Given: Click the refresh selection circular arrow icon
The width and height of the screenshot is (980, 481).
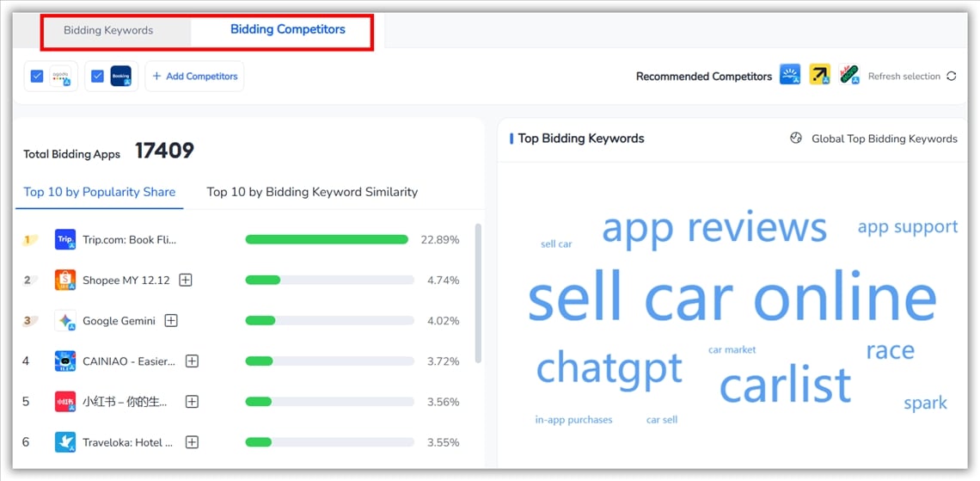Looking at the screenshot, I should pos(951,76).
